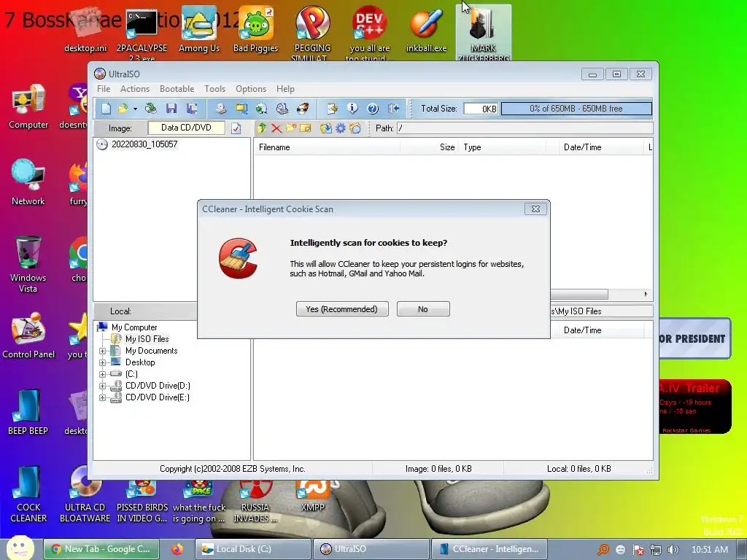747x560 pixels.
Task: Click the Rename folder icon
Action: point(306,128)
